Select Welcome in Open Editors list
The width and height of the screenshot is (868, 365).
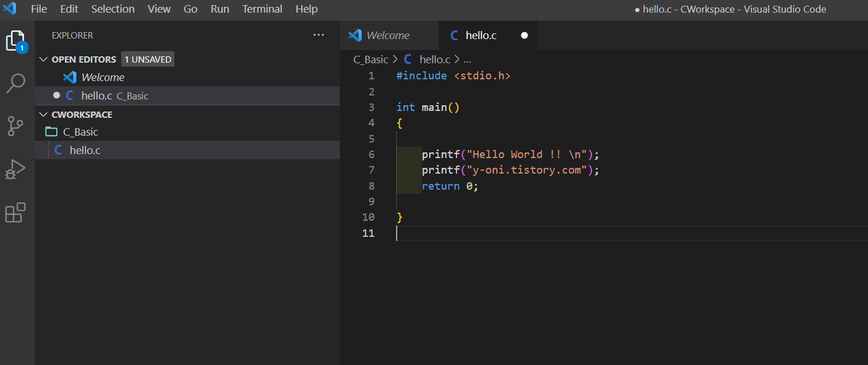187,77
